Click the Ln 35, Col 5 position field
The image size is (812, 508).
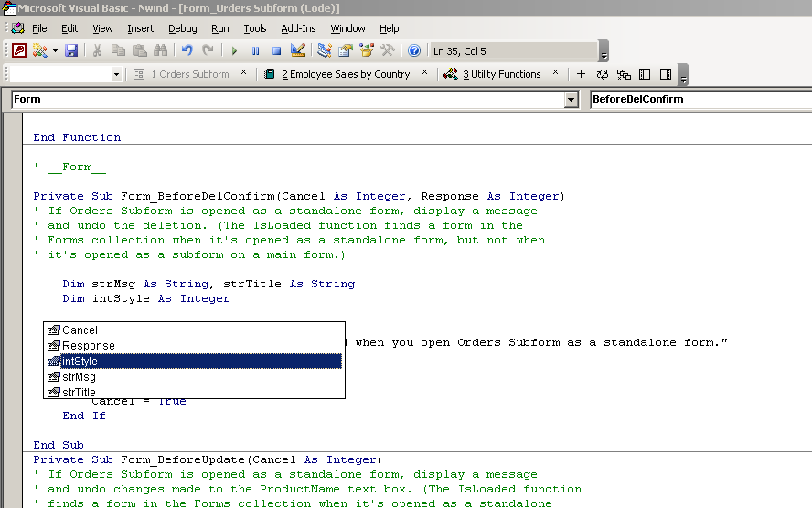coord(515,51)
